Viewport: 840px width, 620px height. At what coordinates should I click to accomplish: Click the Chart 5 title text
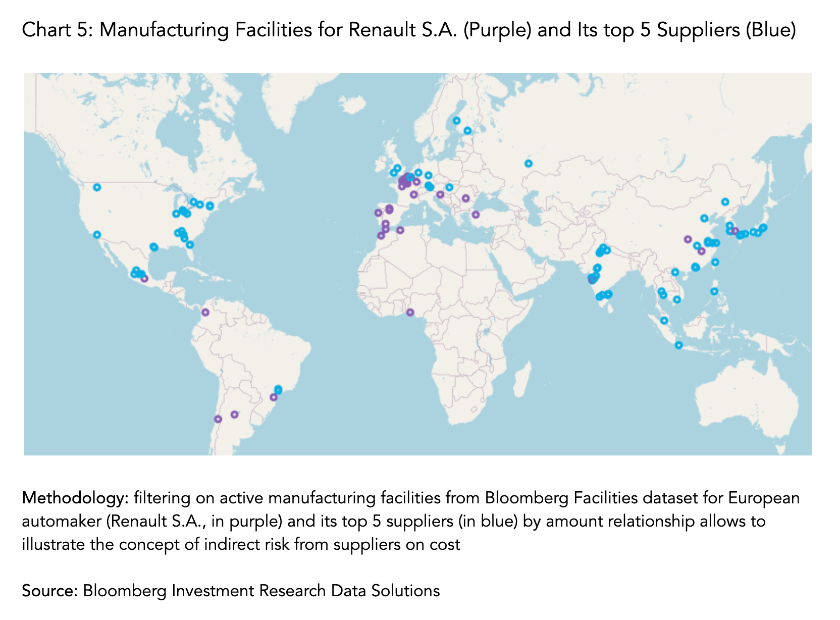(409, 30)
